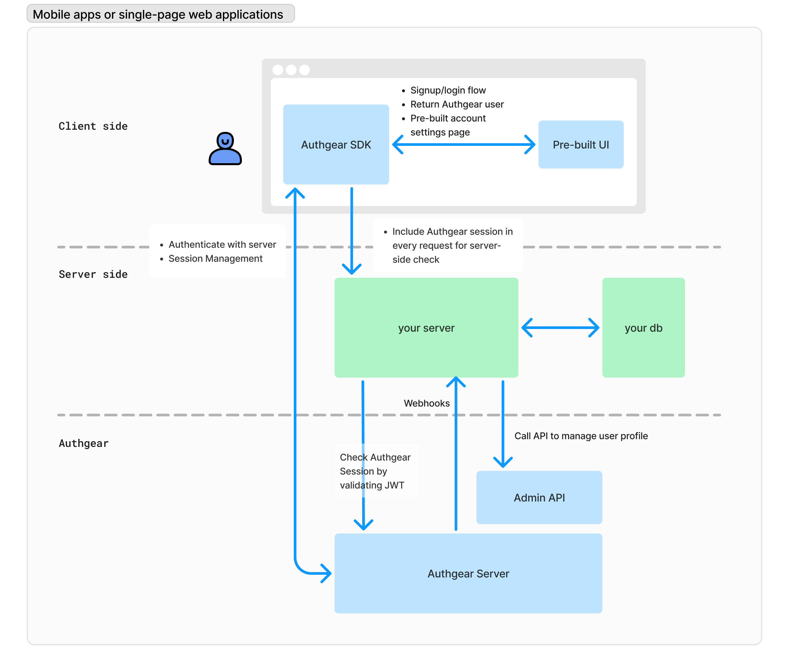Click Call API to manage user profile text

pyautogui.click(x=581, y=436)
